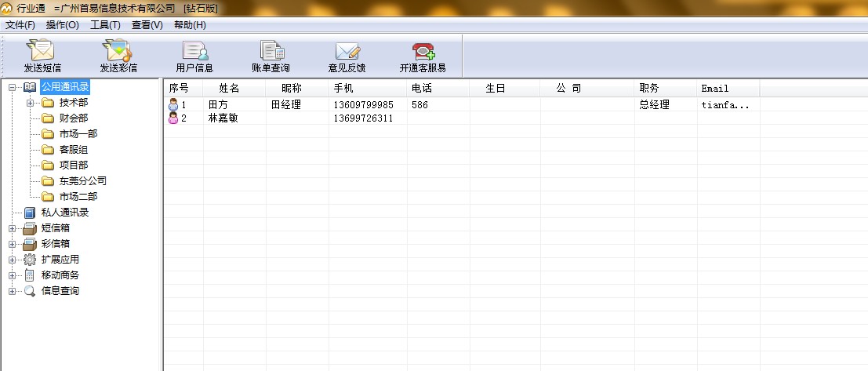
Task: Select 私人通讯录 label in tree
Action: pyautogui.click(x=65, y=212)
